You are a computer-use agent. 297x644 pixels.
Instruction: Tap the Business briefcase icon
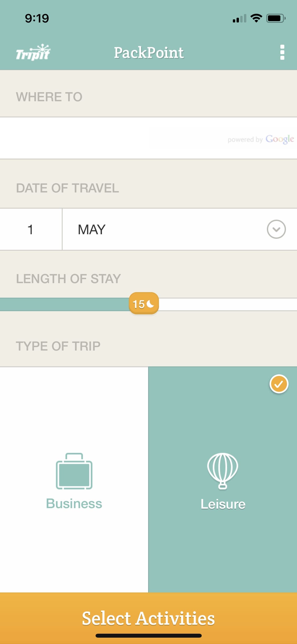pos(74,471)
